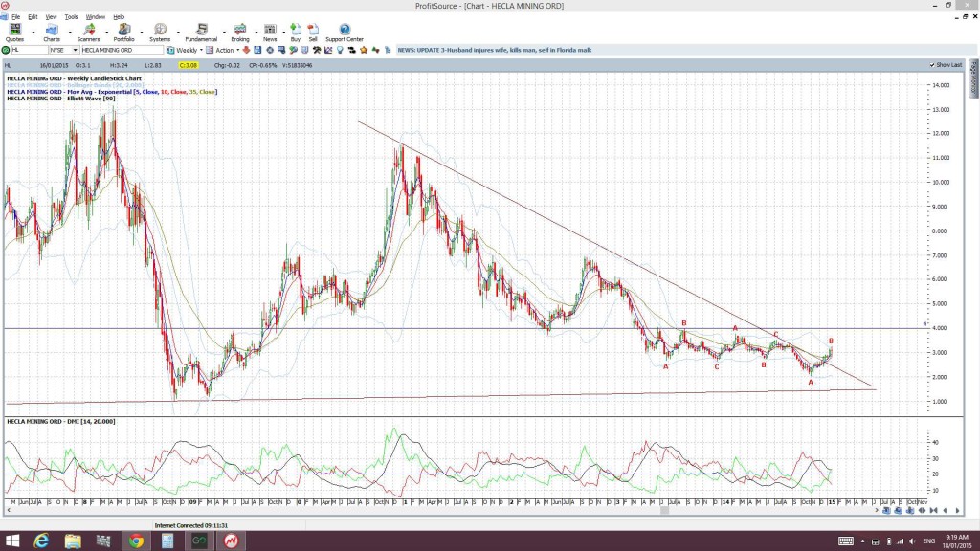Open the Support Center help icon
The width and height of the screenshot is (980, 551).
click(x=345, y=30)
